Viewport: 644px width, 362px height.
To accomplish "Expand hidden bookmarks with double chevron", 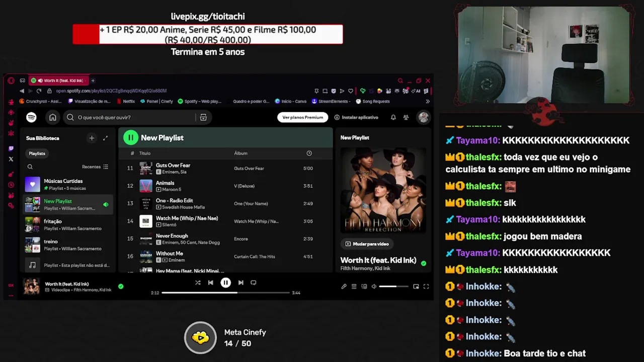I will point(428,101).
